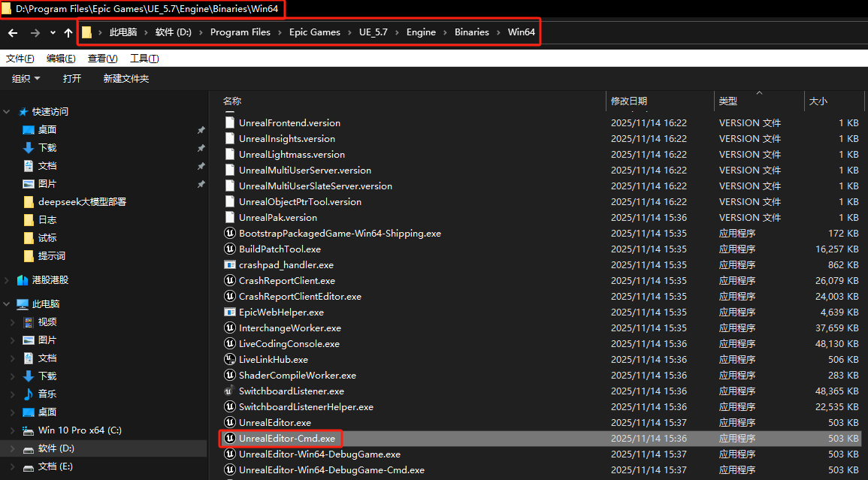Select 试标 folder in quick access

coord(47,238)
